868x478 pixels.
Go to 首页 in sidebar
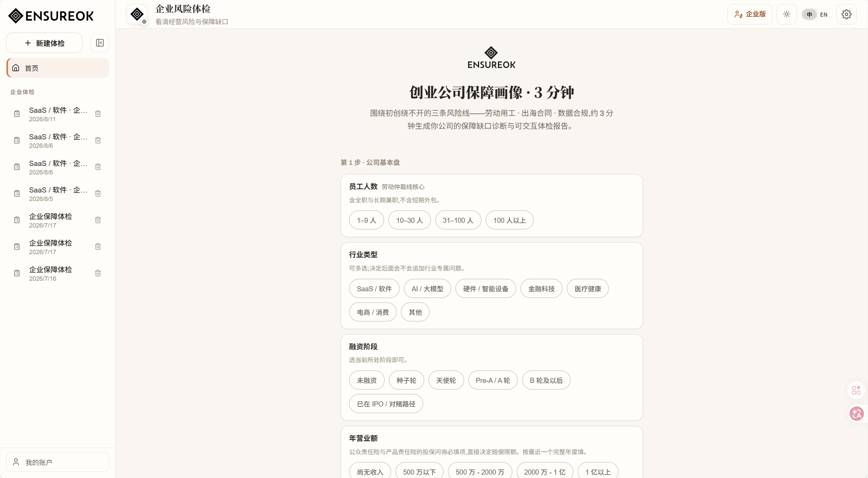[x=58, y=68]
